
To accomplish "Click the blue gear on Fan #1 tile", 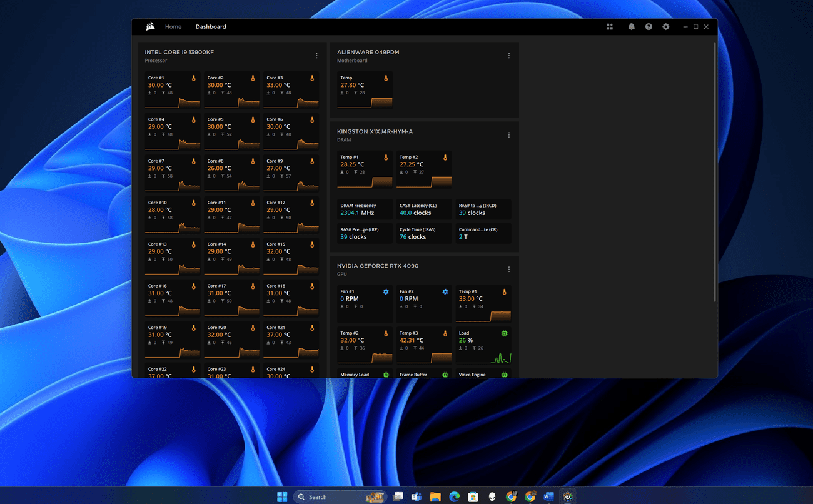I will (x=386, y=291).
